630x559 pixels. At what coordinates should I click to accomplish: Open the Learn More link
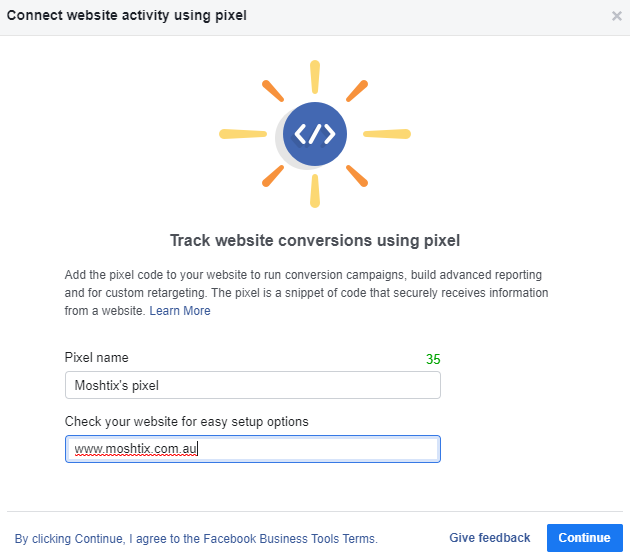click(x=180, y=311)
